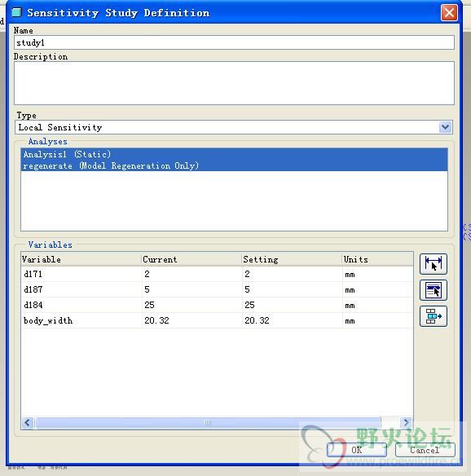Select the d171 variable row
Viewport: 471px width, 476px height.
(217, 274)
